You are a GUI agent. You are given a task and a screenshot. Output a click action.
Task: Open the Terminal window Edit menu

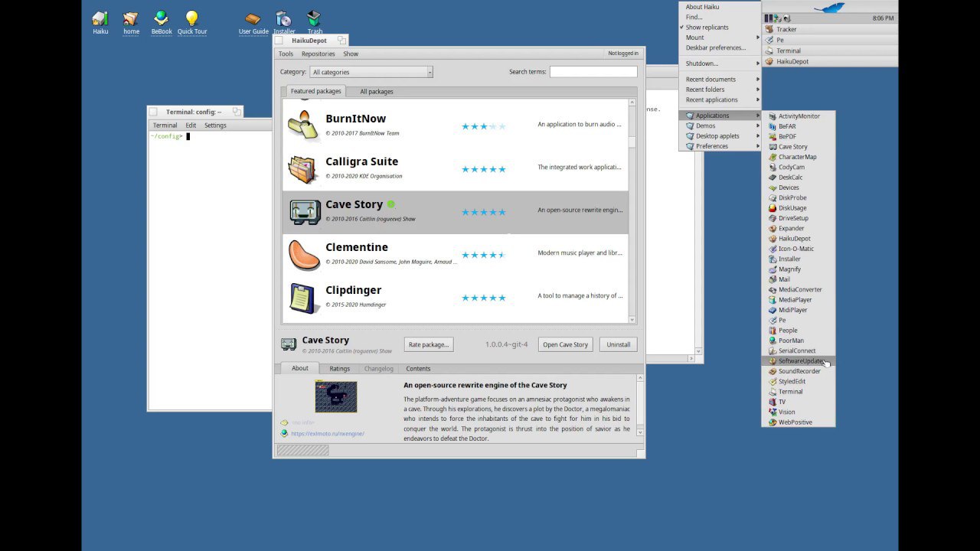(191, 126)
